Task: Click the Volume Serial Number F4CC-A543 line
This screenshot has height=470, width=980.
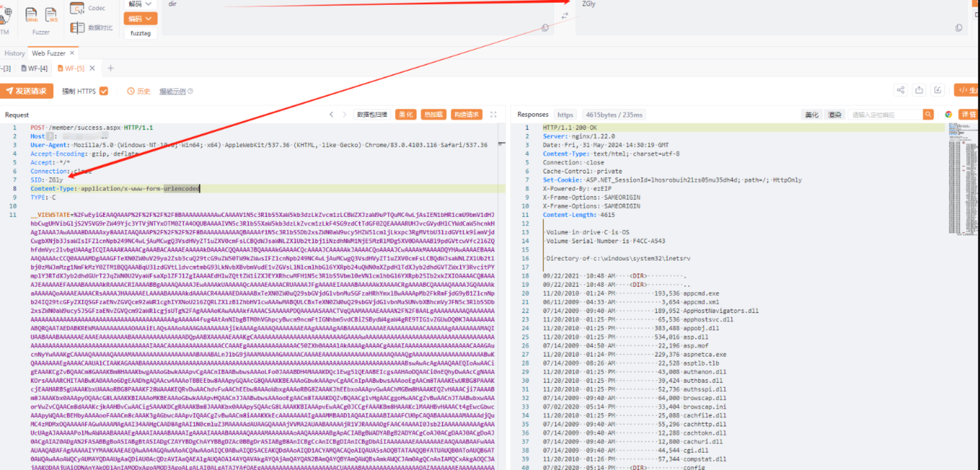Action: pyautogui.click(x=605, y=241)
